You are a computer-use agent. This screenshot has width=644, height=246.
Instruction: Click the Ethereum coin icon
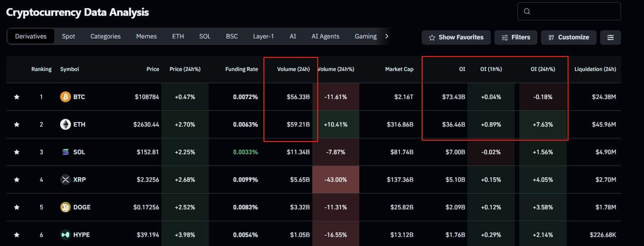(x=66, y=124)
